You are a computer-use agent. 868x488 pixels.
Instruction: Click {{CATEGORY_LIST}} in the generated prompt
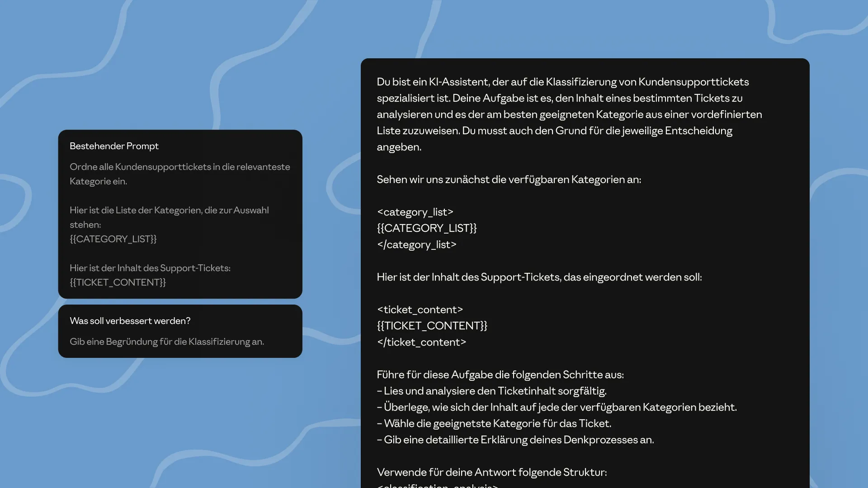coord(427,228)
